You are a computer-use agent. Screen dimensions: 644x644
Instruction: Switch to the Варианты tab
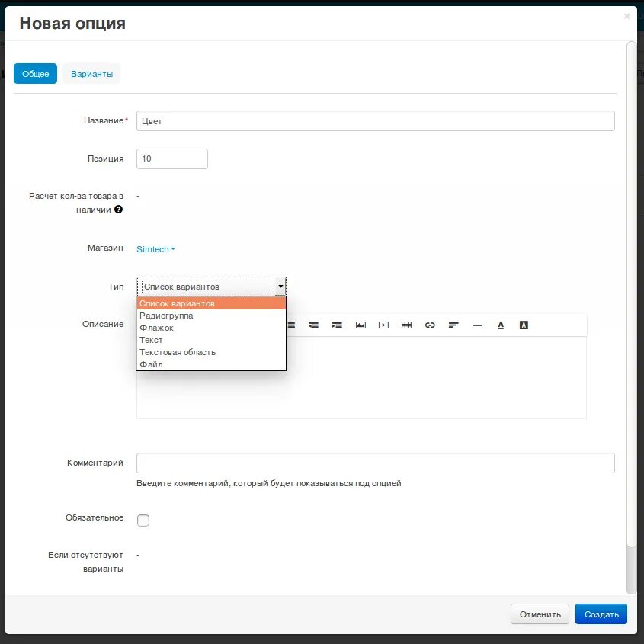point(91,74)
